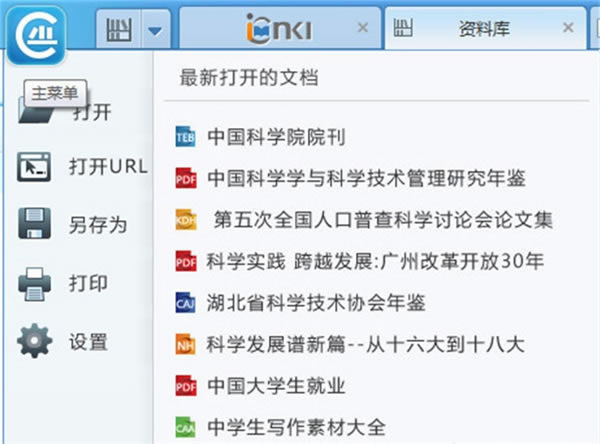This screenshot has height=444, width=600.
Task: Open recent document 第五次全国人口普查科学讨论会论文集
Action: pyautogui.click(x=383, y=220)
